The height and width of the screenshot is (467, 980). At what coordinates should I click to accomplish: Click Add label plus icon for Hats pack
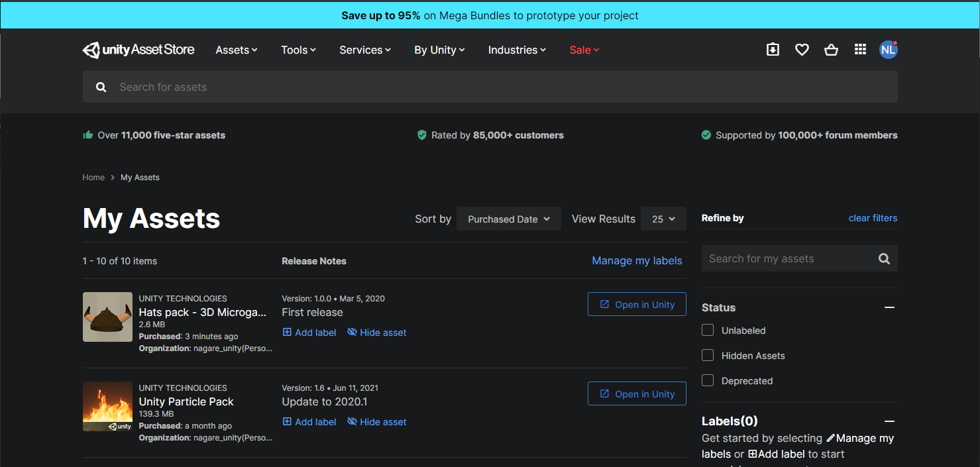287,333
